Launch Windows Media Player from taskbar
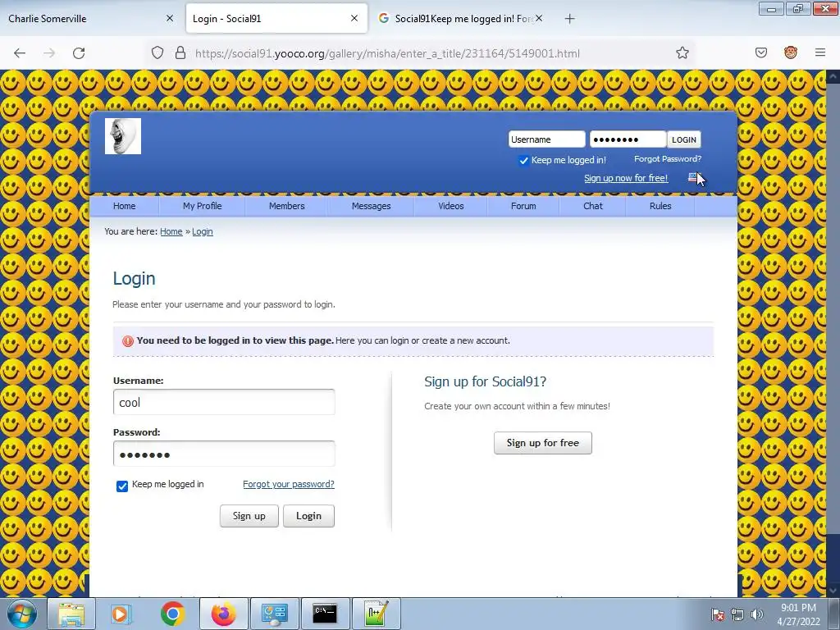 pos(121,614)
